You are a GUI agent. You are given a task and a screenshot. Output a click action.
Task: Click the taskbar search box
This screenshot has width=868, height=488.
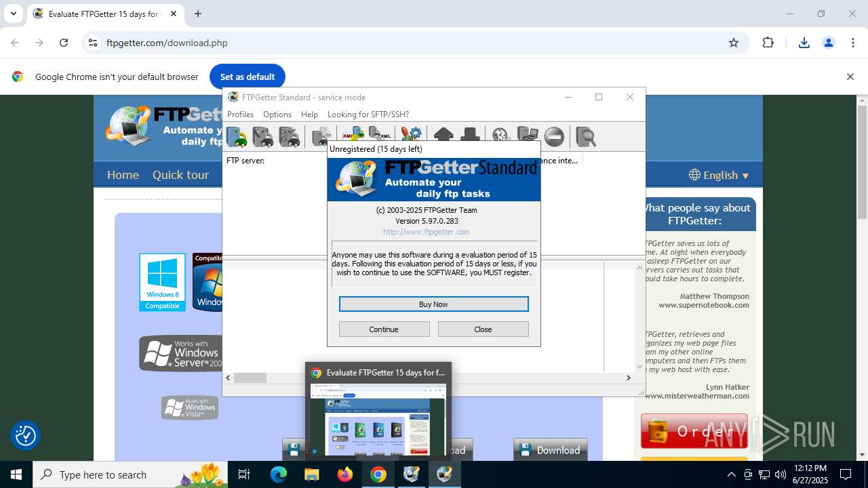click(132, 474)
